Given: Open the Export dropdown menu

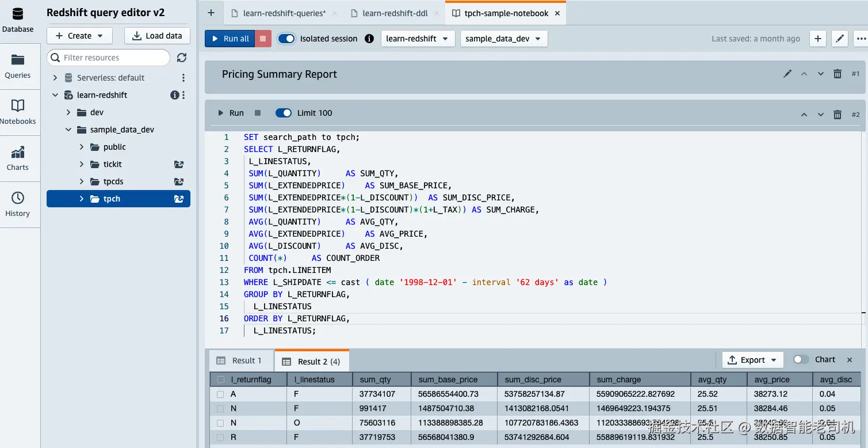Looking at the screenshot, I should 752,360.
